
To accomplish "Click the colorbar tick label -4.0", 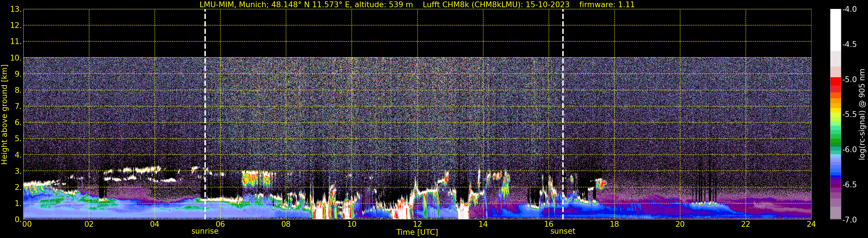I will (x=849, y=10).
